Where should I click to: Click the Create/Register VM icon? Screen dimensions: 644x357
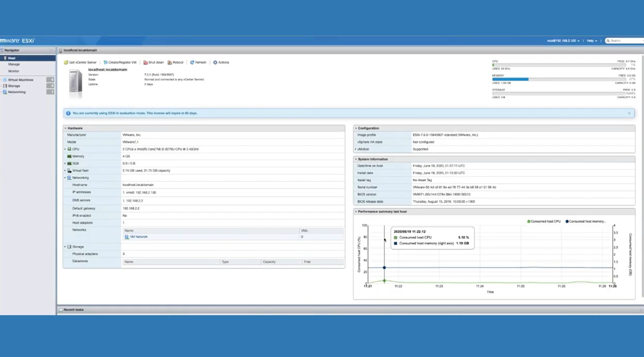105,63
